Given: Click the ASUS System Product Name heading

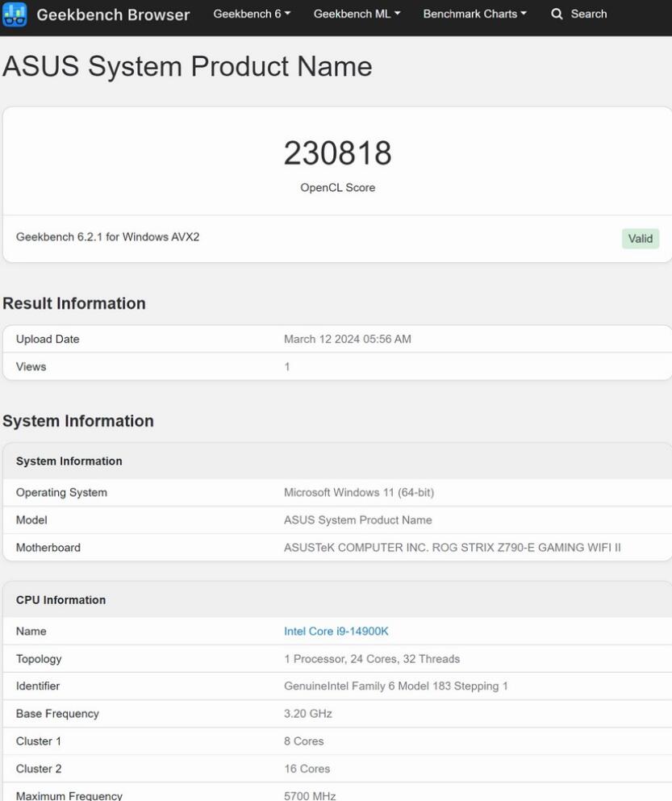Looking at the screenshot, I should (x=187, y=66).
